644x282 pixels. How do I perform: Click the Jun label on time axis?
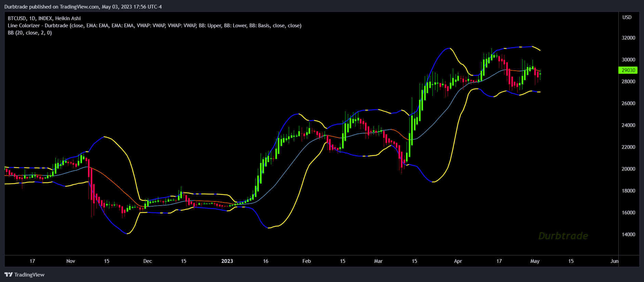click(x=615, y=261)
